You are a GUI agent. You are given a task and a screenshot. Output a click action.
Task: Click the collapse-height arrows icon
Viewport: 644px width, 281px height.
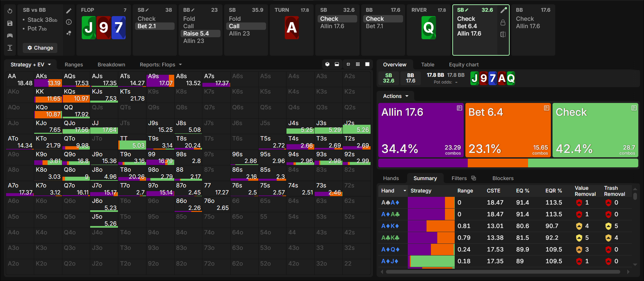pos(10,48)
